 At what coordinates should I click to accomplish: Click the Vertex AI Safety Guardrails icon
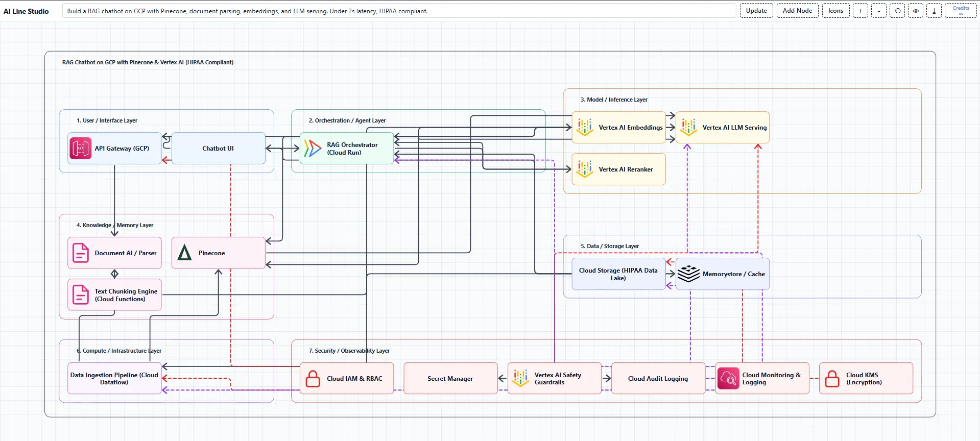pos(520,378)
